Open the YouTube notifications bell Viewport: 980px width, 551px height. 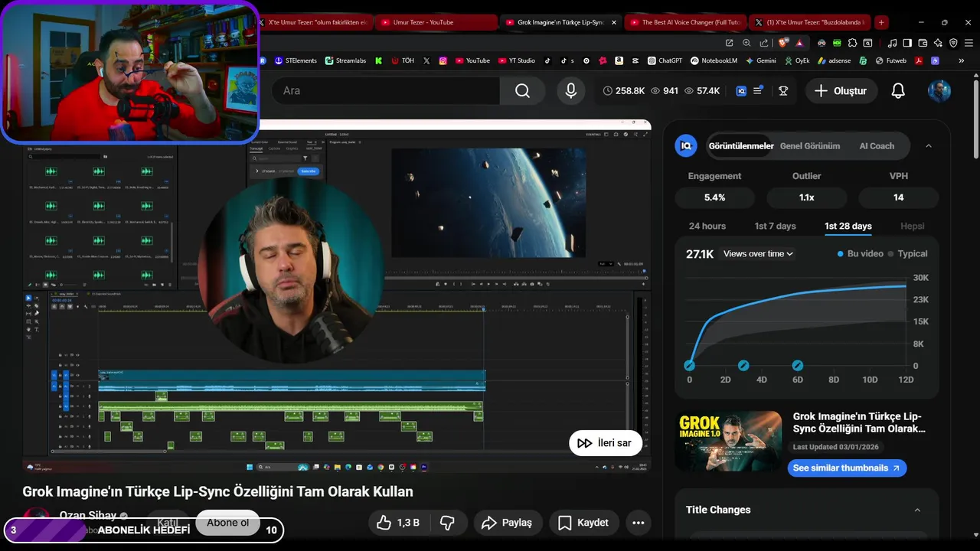click(x=898, y=90)
